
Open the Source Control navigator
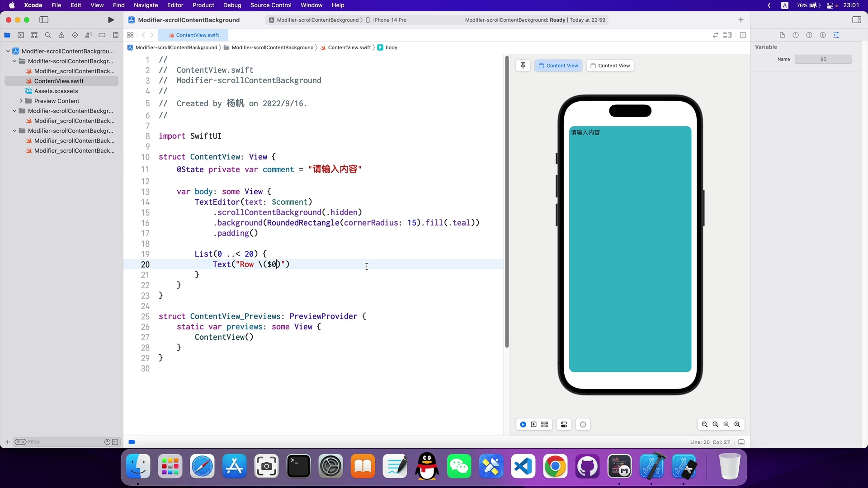21,35
